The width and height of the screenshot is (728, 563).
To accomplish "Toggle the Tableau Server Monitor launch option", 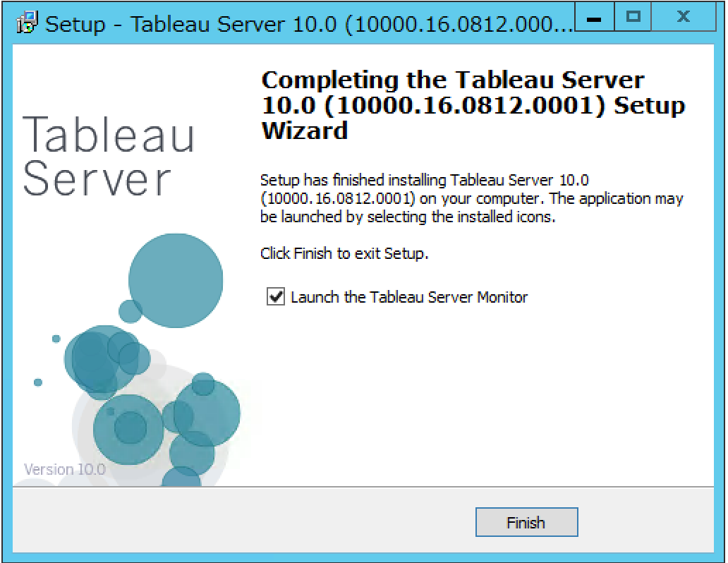I will point(275,297).
